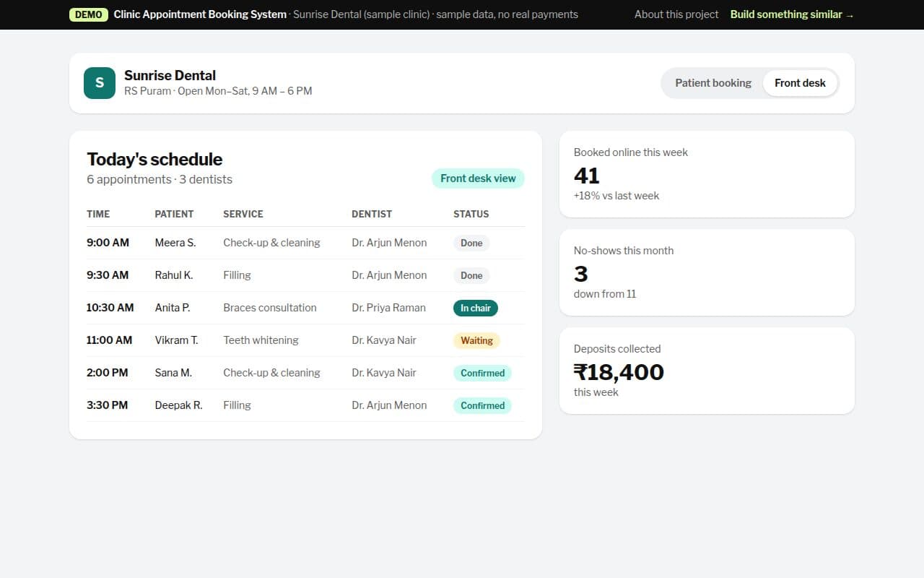This screenshot has width=924, height=578.
Task: Open the About this project link
Action: (x=676, y=14)
